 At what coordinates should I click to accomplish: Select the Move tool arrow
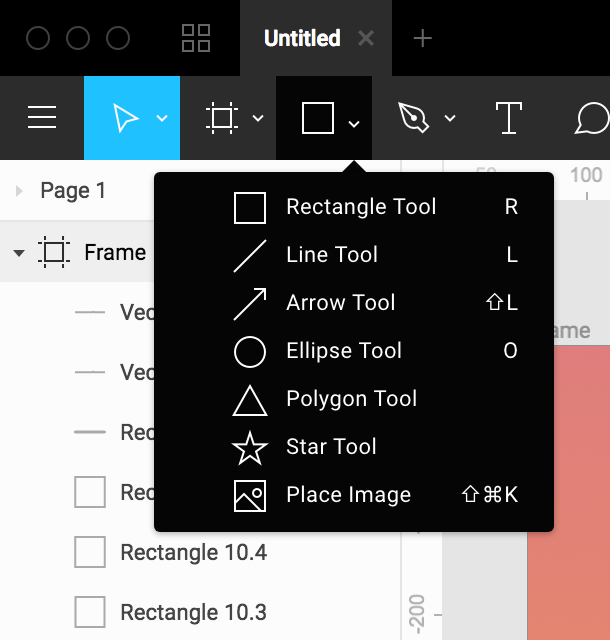[x=125, y=118]
